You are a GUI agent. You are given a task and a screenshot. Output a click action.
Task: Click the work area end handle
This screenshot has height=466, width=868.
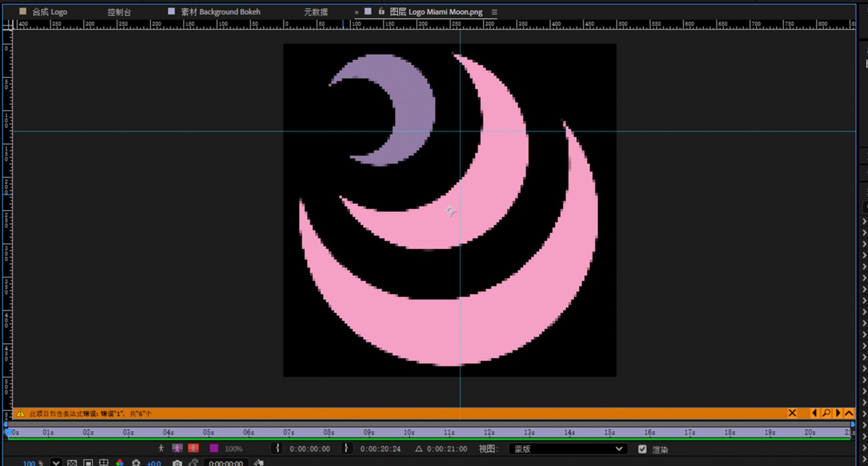(853, 424)
